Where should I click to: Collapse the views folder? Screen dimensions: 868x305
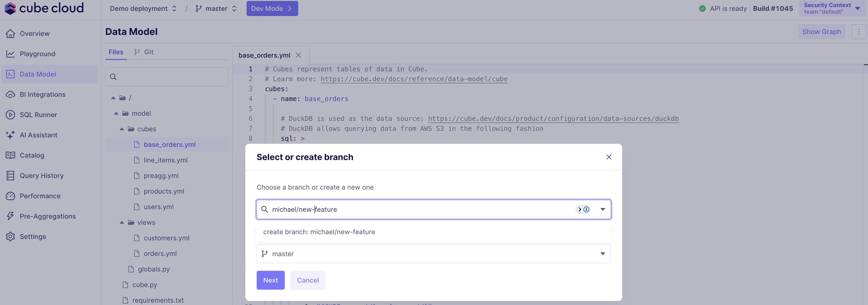(122, 222)
